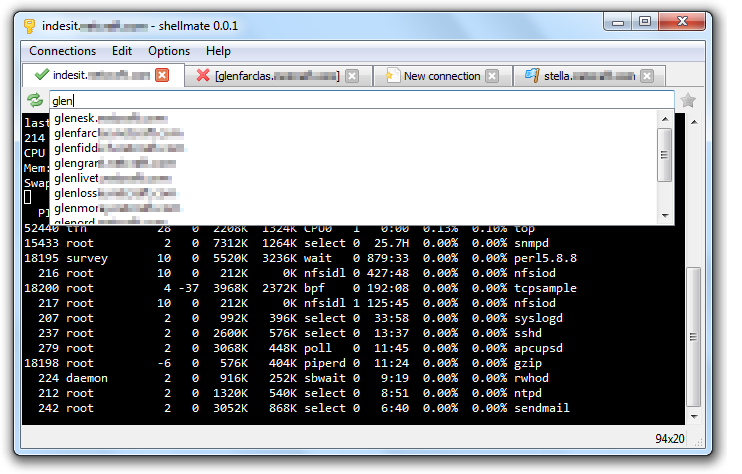This screenshot has width=742, height=474.
Task: Click the key icon in title bar
Action: click(x=29, y=26)
